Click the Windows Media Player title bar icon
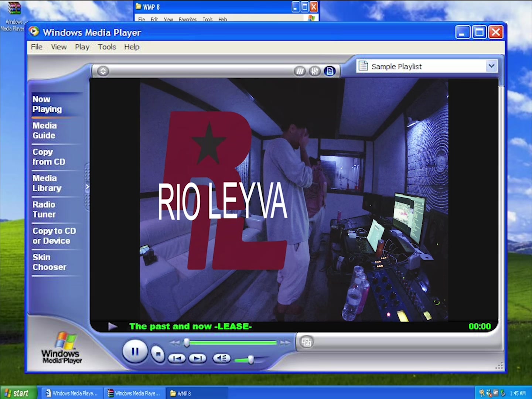Screen dimensions: 532x399 point(34,32)
